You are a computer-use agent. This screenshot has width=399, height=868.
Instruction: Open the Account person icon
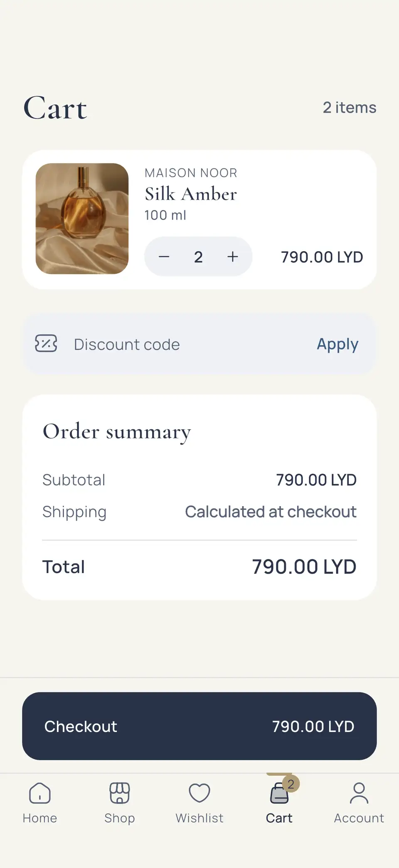359,793
